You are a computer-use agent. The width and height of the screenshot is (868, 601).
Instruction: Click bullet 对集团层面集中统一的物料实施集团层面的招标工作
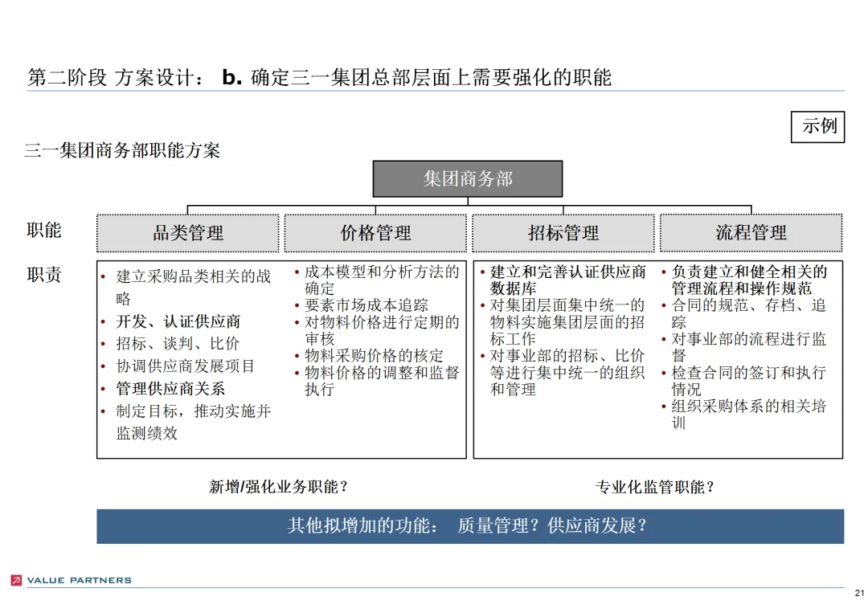click(567, 321)
